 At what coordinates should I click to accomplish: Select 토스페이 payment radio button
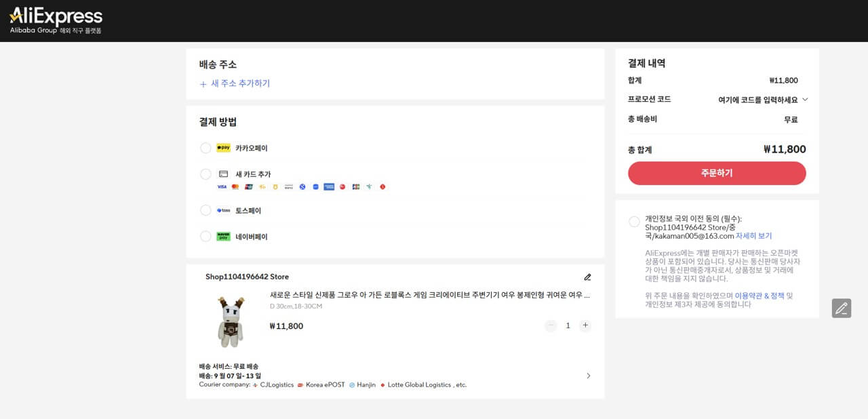(x=205, y=210)
